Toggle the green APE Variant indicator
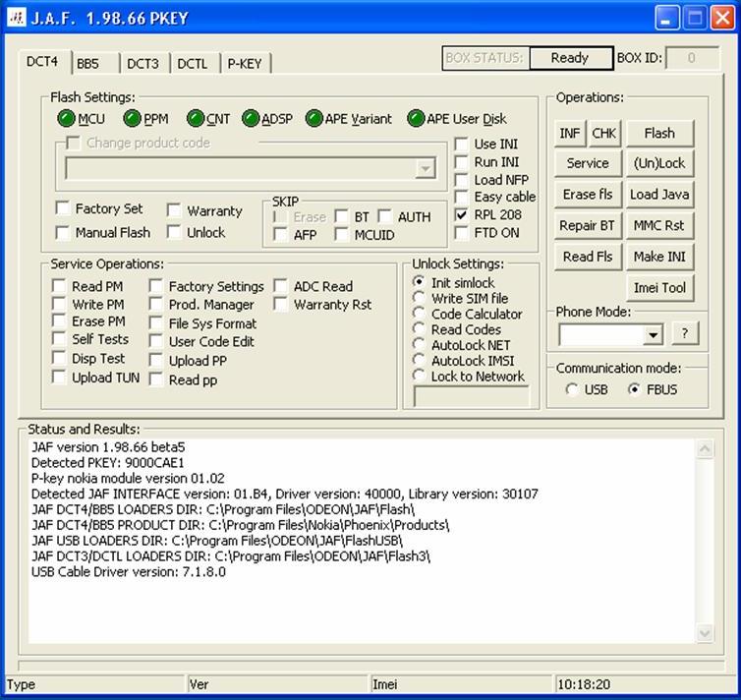Screen dimensions: 741x700 (313, 119)
